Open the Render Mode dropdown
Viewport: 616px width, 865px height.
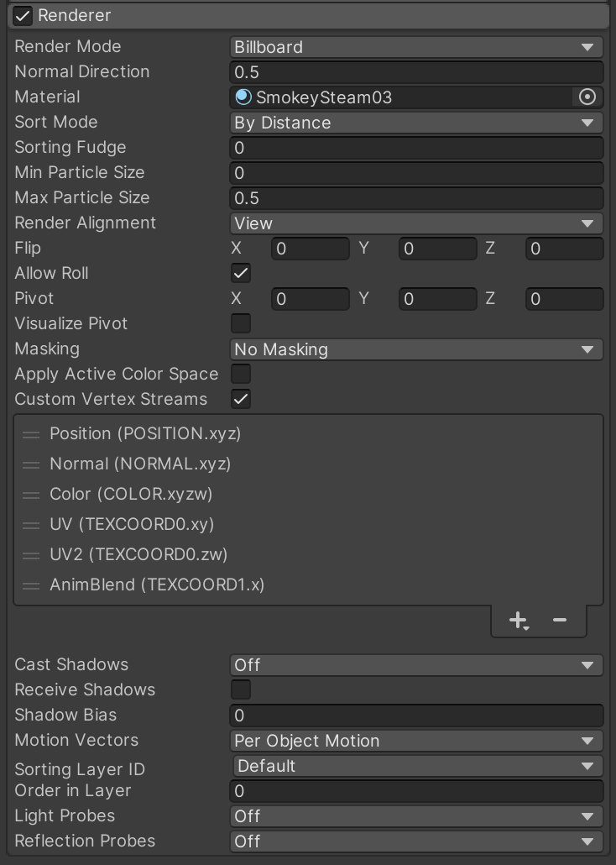coord(416,47)
